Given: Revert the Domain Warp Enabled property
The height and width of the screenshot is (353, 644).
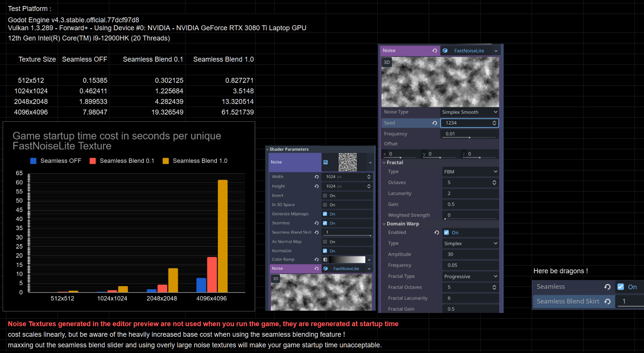Looking at the screenshot, I should (436, 233).
